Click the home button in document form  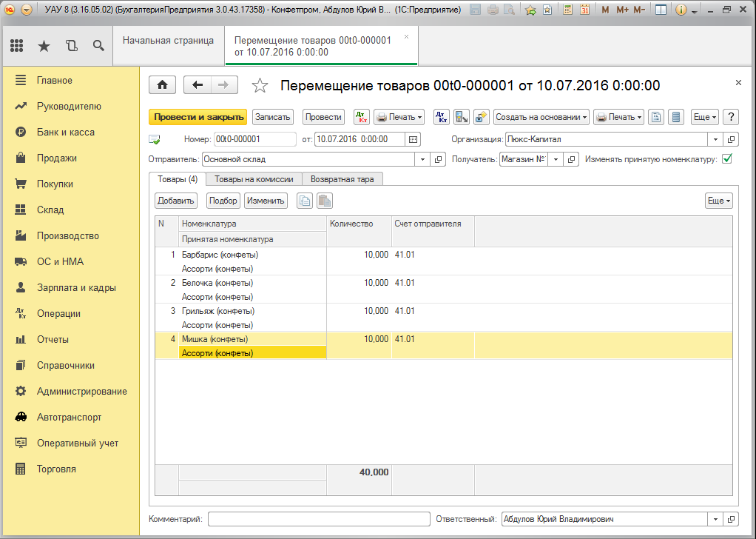[x=163, y=85]
